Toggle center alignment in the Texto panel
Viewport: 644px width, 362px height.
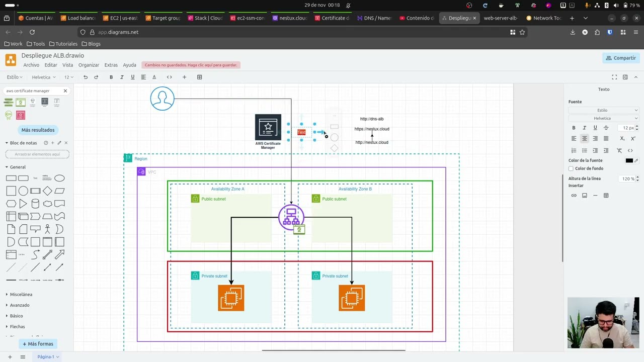coord(584,138)
